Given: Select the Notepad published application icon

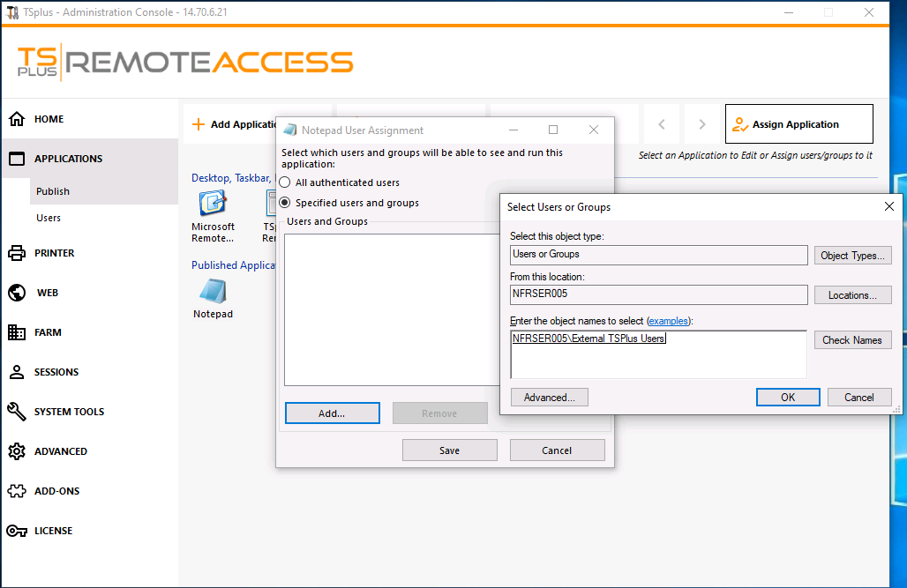Looking at the screenshot, I should (213, 292).
